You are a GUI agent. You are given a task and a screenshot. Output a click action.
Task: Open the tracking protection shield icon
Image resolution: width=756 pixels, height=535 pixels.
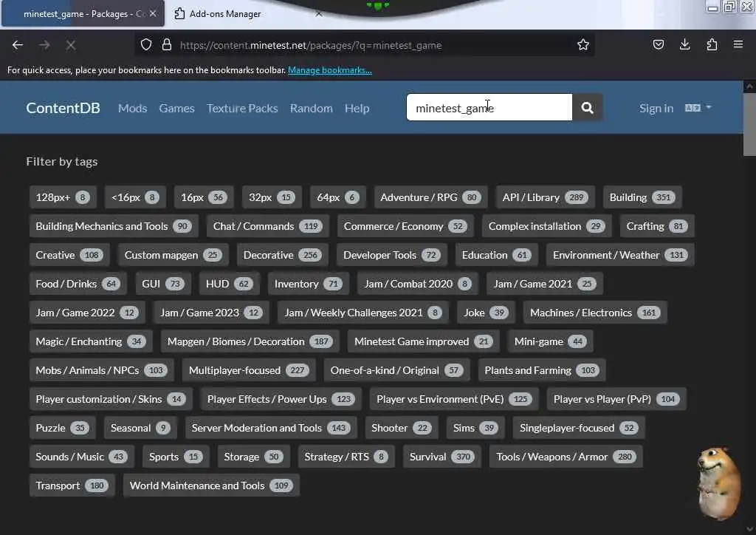pyautogui.click(x=146, y=45)
